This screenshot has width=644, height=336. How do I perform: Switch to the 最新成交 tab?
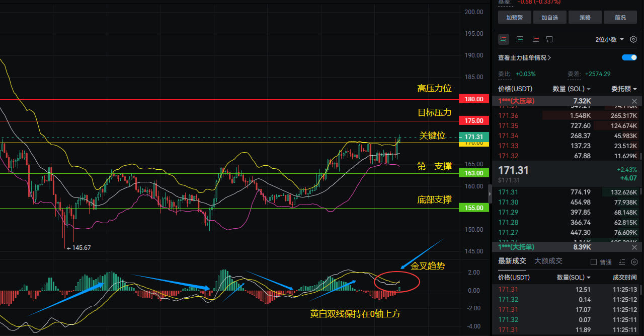click(x=512, y=261)
